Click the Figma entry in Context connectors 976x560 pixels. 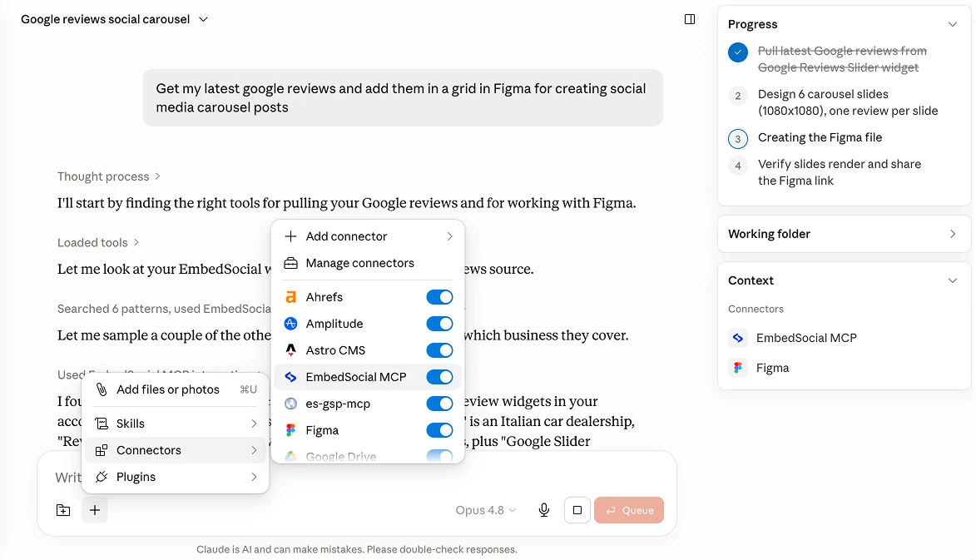(x=772, y=368)
